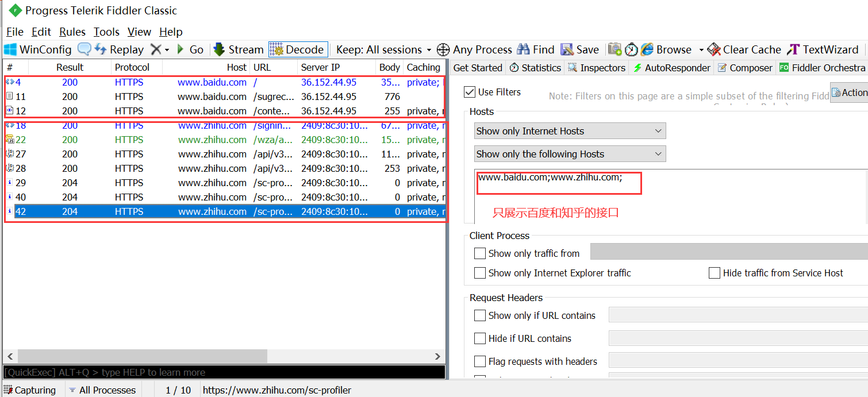Open the Rules menu
Image resolution: width=868 pixels, height=397 pixels.
click(x=72, y=32)
